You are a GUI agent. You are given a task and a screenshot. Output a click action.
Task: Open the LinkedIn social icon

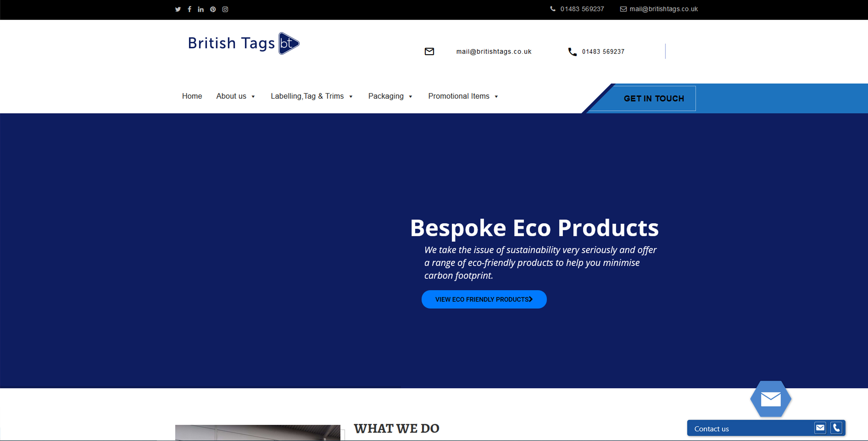(201, 9)
